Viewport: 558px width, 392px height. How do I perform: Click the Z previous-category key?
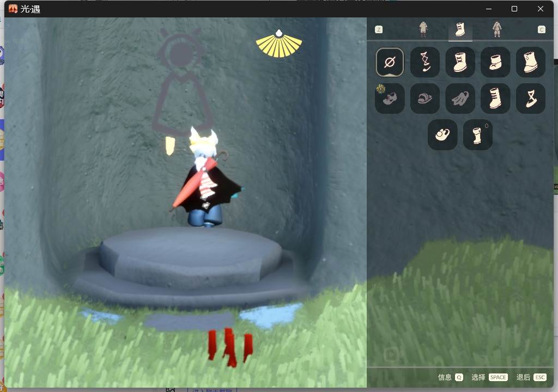379,29
